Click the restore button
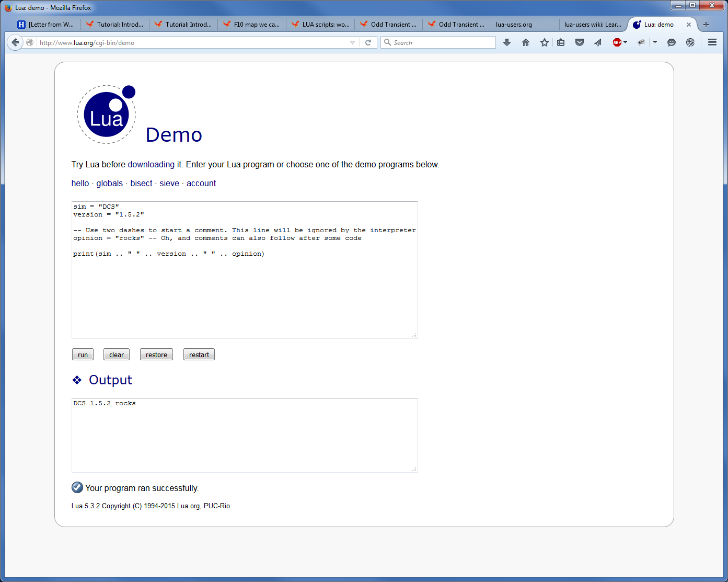 pyautogui.click(x=156, y=355)
